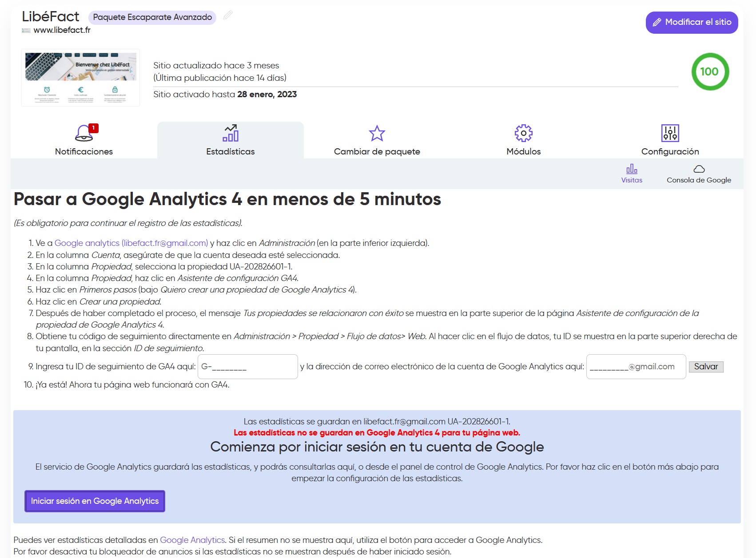Click the 'Pasar a Google Analytics 4' heading

pyautogui.click(x=227, y=199)
